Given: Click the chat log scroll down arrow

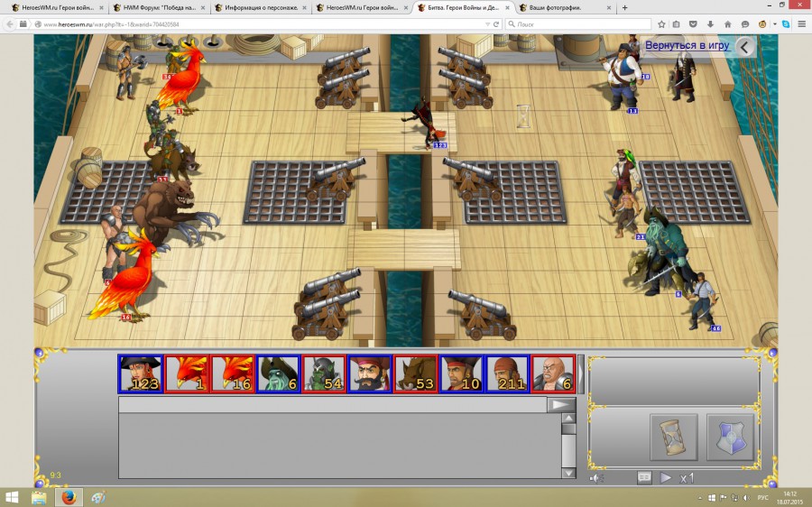Looking at the screenshot, I should pyautogui.click(x=568, y=473).
